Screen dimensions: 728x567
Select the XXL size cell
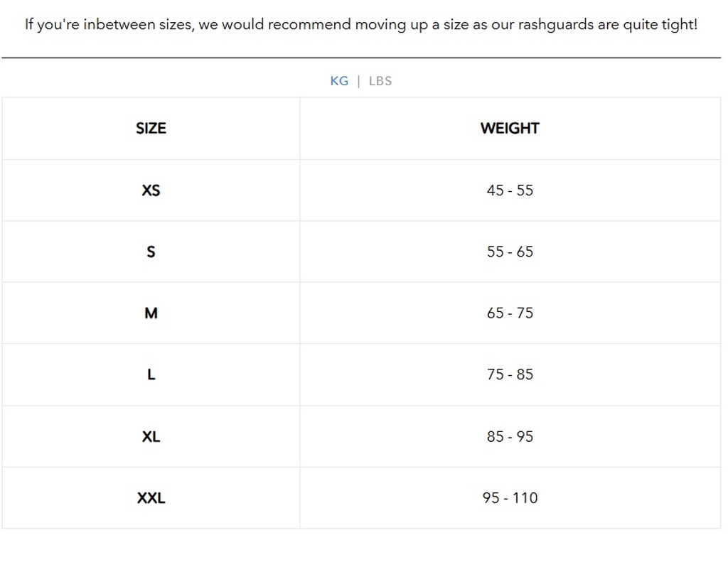(x=151, y=498)
